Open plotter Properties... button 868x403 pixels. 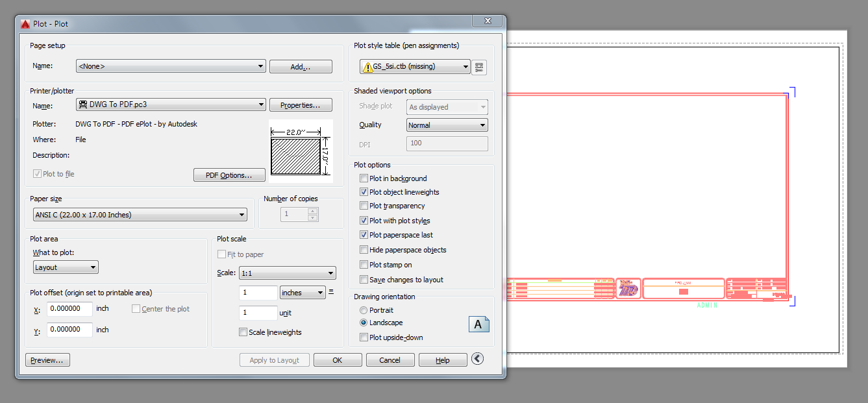coord(301,105)
